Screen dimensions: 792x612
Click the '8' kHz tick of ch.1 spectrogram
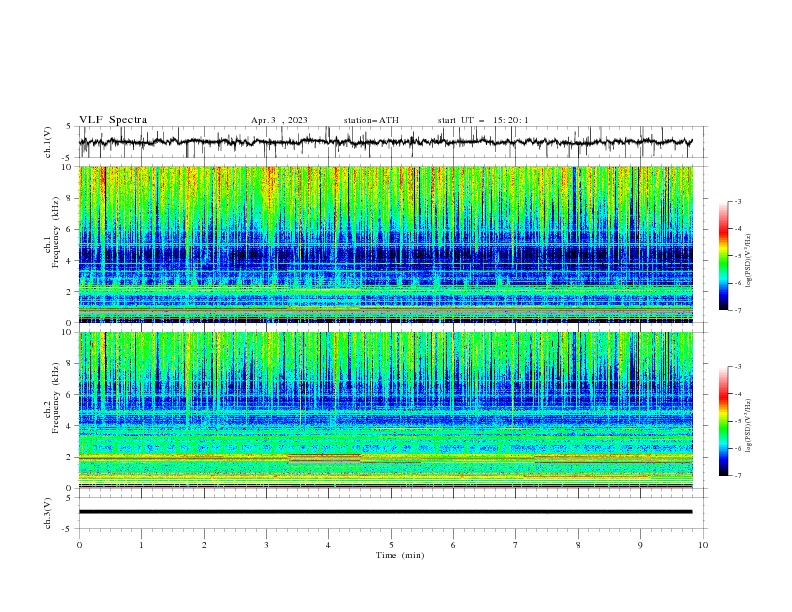coord(69,198)
